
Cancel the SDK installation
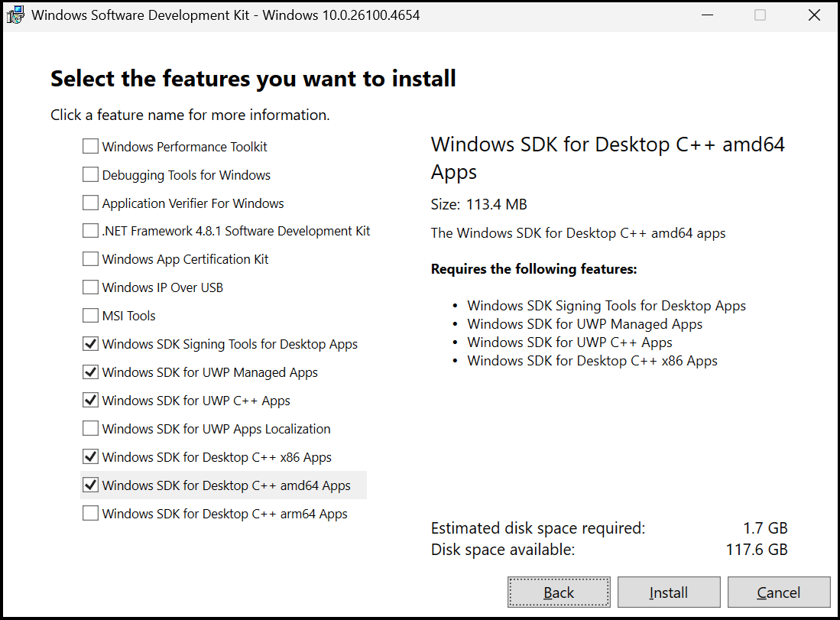point(778,592)
